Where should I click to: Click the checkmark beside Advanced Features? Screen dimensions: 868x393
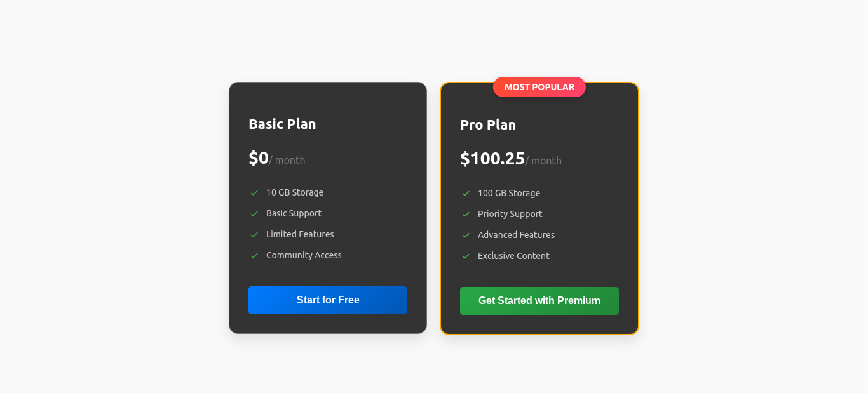[466, 235]
